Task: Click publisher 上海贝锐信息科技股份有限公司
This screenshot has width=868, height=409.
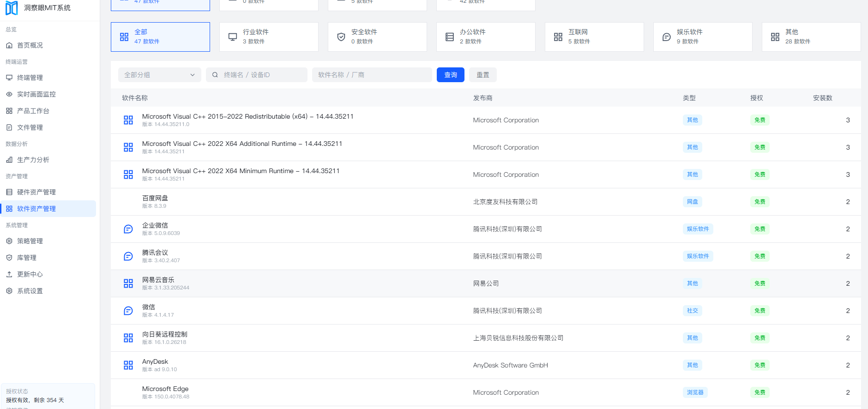Action: (x=518, y=338)
